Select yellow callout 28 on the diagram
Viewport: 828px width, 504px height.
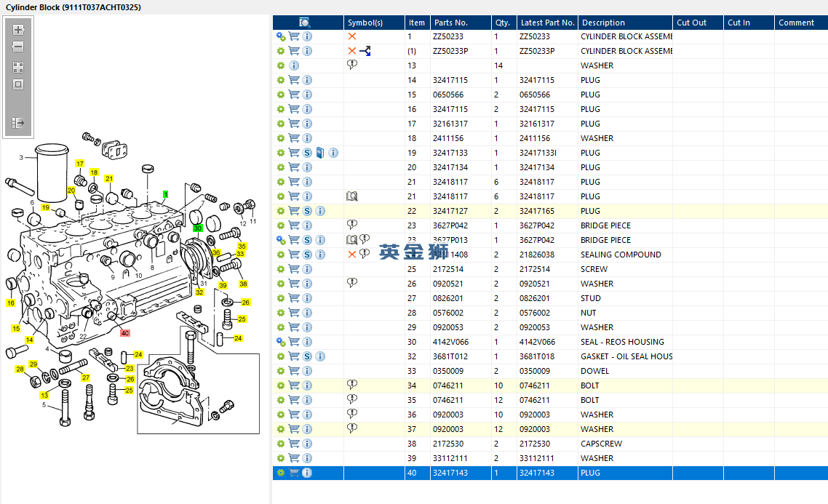(20, 369)
